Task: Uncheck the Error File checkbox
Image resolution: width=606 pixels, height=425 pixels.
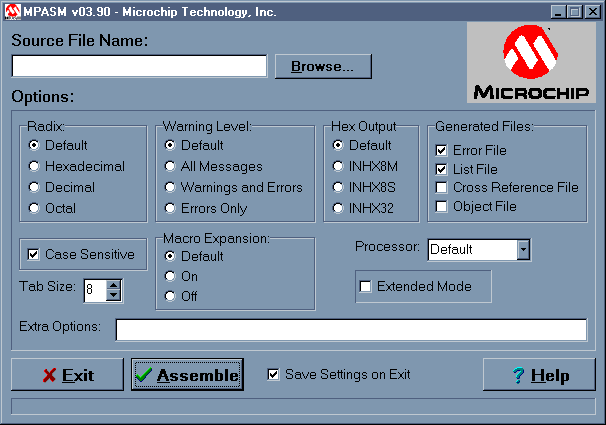Action: tap(441, 150)
